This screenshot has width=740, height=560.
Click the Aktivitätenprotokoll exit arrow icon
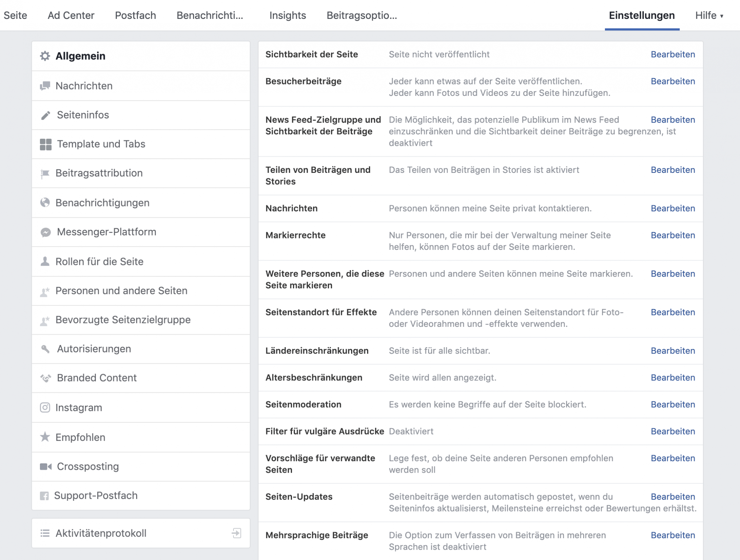tap(236, 533)
